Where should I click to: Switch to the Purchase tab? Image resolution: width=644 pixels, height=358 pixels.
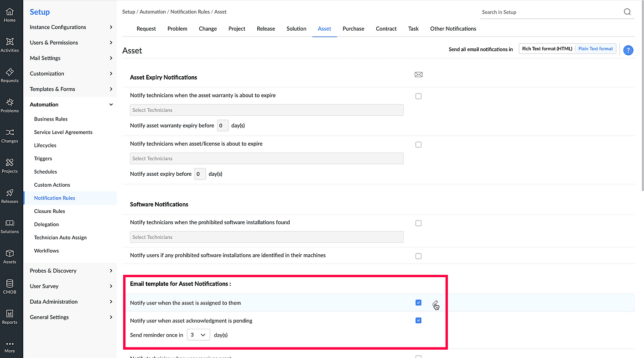click(x=353, y=29)
